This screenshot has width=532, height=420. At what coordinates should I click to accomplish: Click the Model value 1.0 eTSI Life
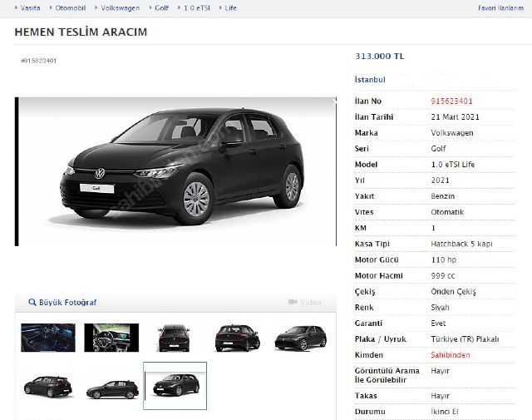click(452, 165)
